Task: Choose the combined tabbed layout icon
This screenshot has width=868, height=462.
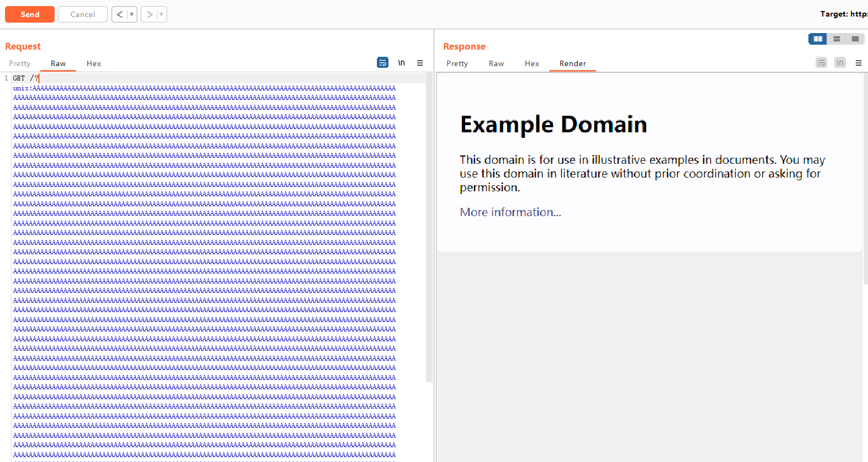Action: [x=855, y=39]
